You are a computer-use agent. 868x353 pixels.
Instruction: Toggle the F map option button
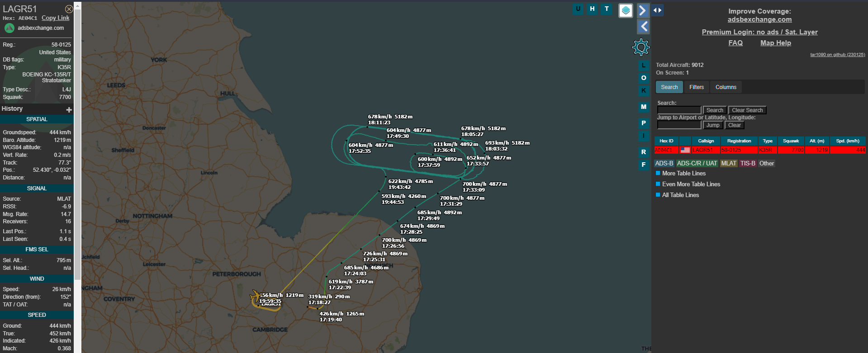tap(644, 165)
